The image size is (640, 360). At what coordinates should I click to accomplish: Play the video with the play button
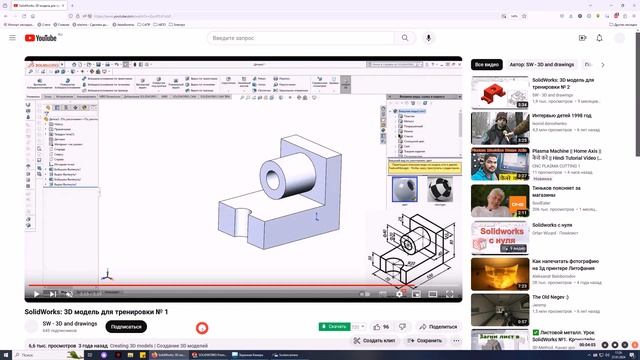(36, 294)
